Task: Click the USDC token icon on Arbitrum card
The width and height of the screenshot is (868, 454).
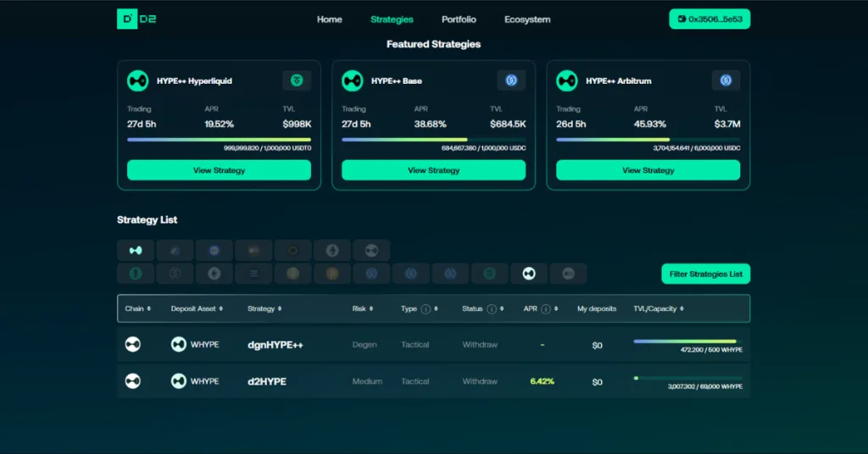Action: point(726,80)
